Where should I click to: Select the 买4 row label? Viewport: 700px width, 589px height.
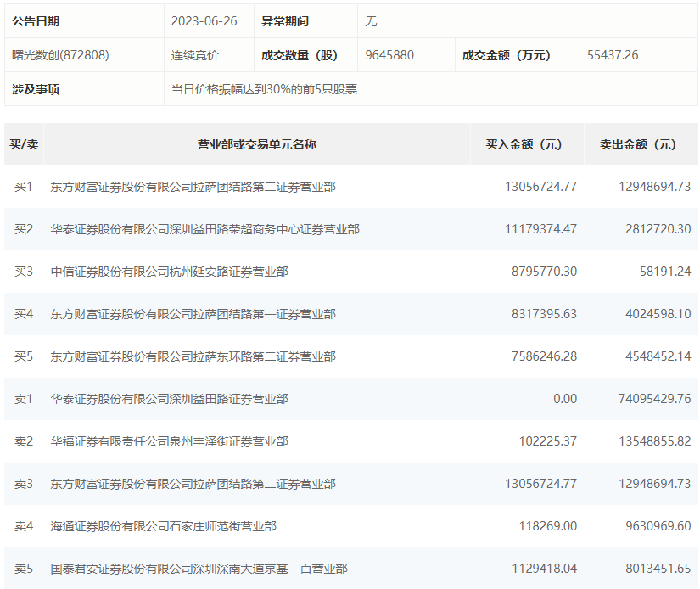point(24,313)
